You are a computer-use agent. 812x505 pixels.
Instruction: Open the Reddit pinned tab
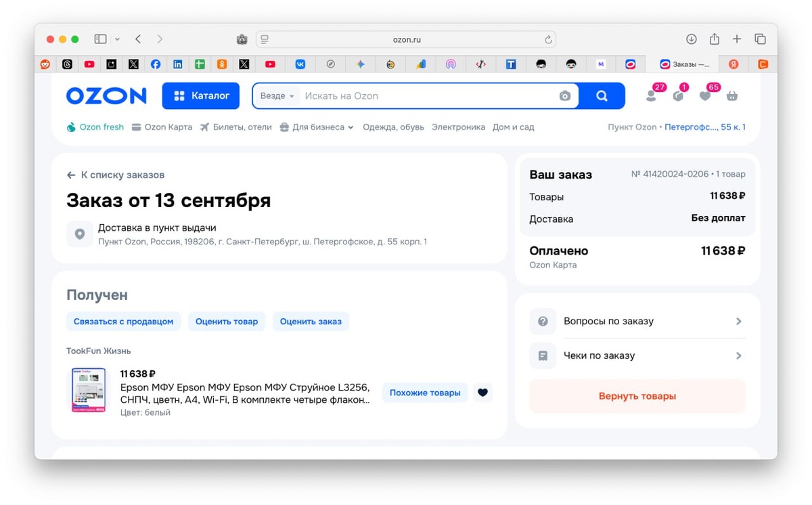pos(45,64)
